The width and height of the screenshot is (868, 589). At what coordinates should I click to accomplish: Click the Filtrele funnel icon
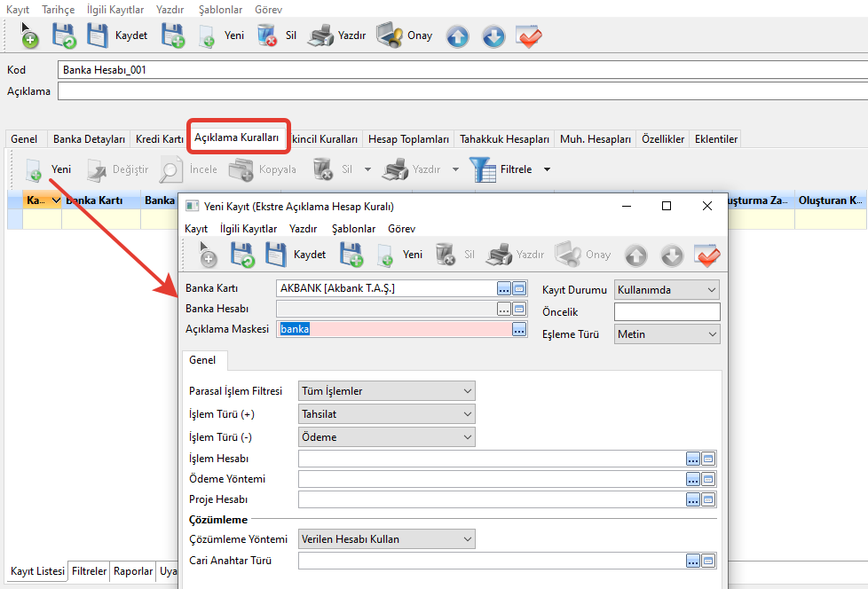coord(483,169)
